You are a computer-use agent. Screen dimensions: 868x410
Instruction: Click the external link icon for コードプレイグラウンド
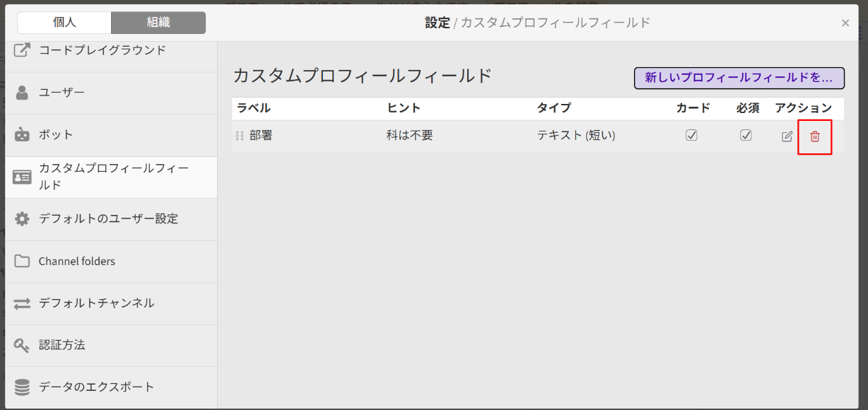23,51
